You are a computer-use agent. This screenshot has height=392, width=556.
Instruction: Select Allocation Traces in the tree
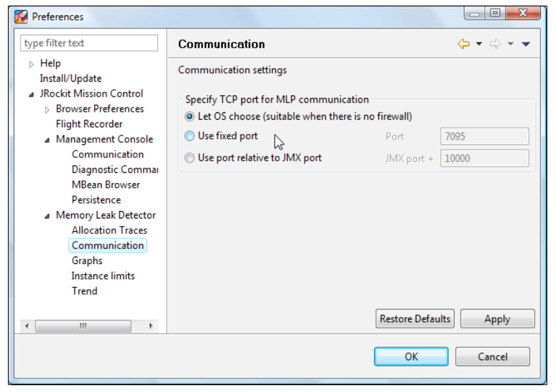coord(109,230)
